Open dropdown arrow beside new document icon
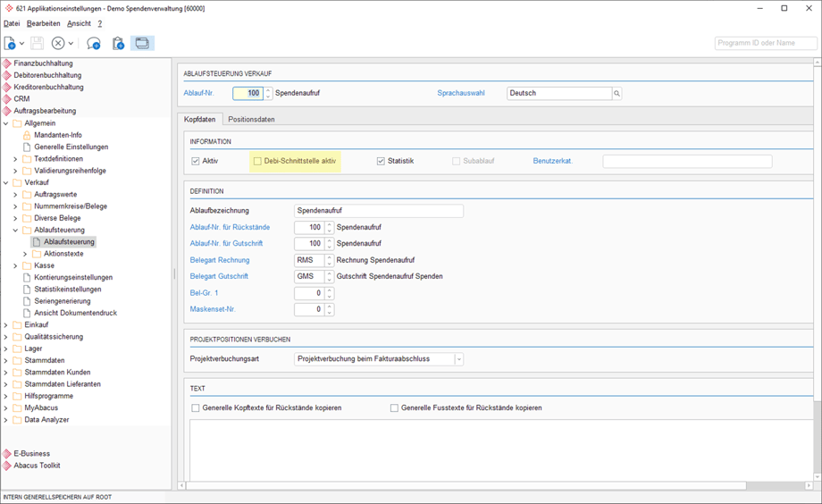Screen dimensions: 822x504 pyautogui.click(x=22, y=43)
